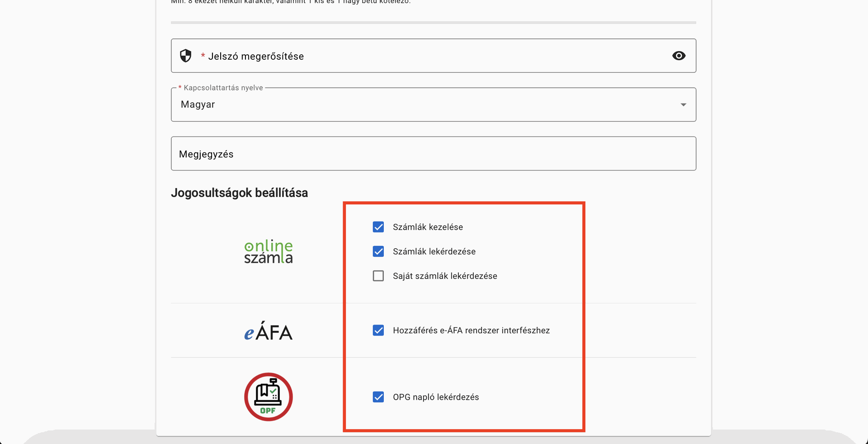This screenshot has width=868, height=444.
Task: Click the Hozzáférés e-ÁFA rendszer interfészhez label
Action: (x=471, y=331)
